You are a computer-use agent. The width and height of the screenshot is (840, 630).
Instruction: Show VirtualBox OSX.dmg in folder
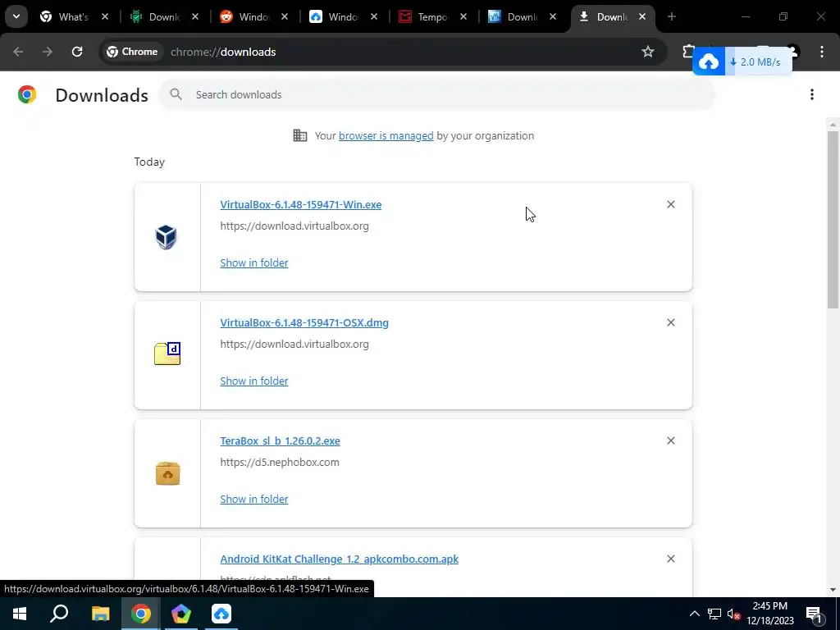pyautogui.click(x=254, y=381)
